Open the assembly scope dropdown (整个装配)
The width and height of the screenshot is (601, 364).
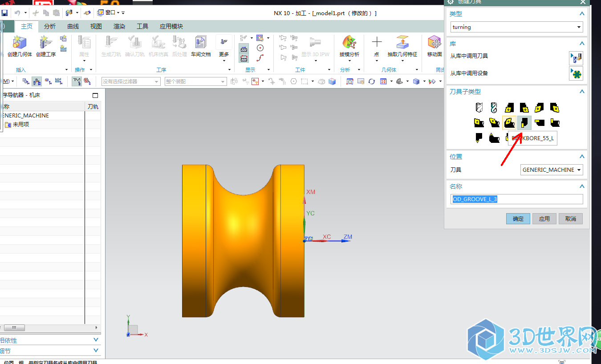[x=196, y=81]
